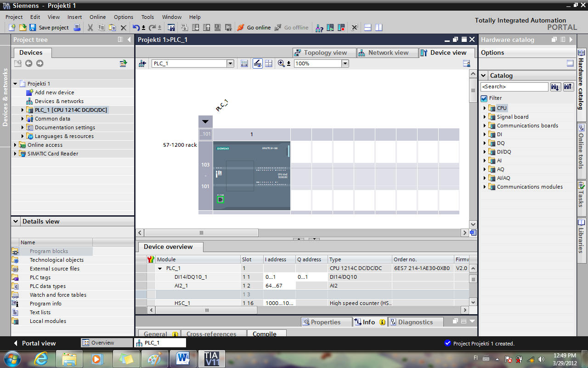
Task: Expand the Signal board catalog folder
Action: (x=484, y=117)
